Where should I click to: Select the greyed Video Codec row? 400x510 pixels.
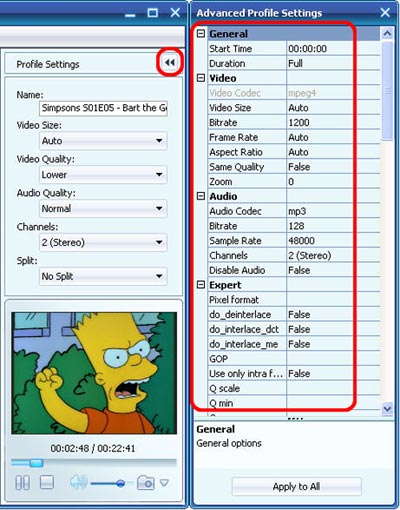coord(294,93)
